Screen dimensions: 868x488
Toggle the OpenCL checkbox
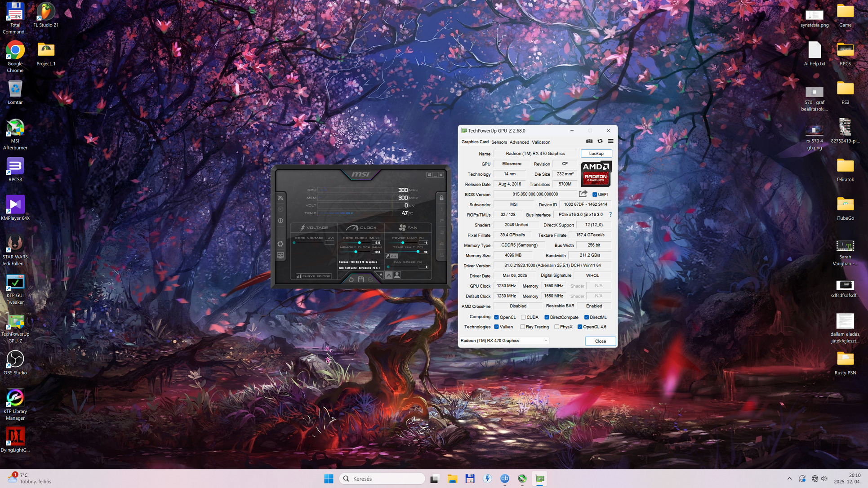coord(496,317)
